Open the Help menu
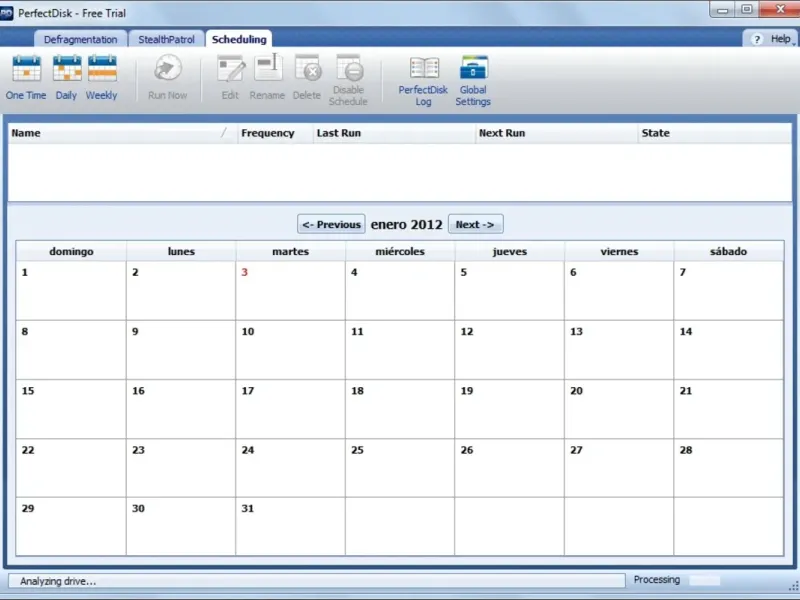Screen dimensions: 800x600 [773, 39]
